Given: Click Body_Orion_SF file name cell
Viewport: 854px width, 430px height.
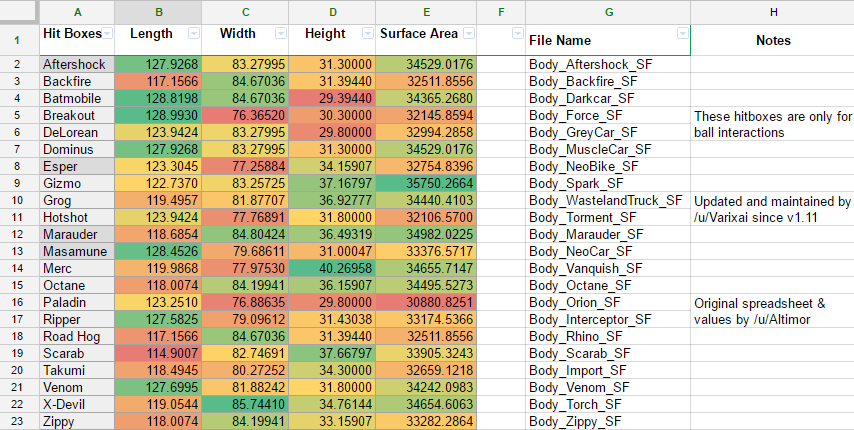Looking at the screenshot, I should tap(608, 302).
